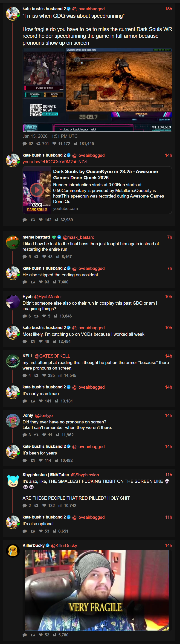Screen dimensions: 180x644
Task: Like the main GDQ speedrunning tweet
Action: 54,143
